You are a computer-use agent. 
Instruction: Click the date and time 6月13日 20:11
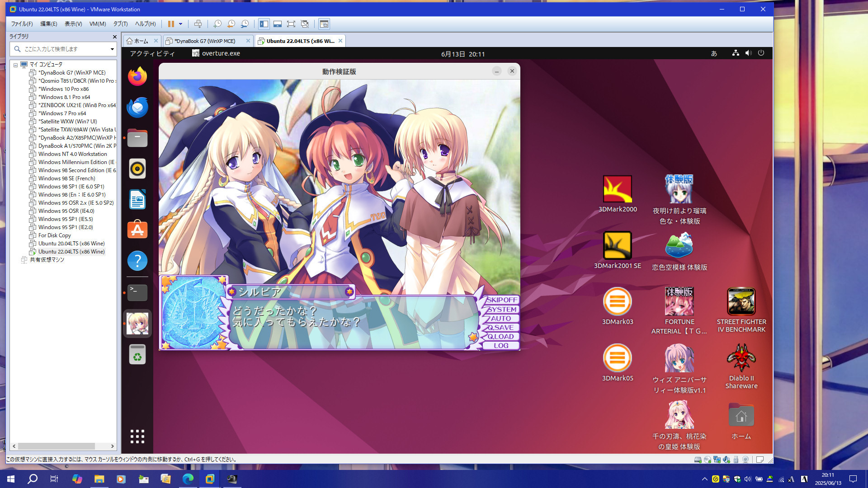click(x=463, y=54)
